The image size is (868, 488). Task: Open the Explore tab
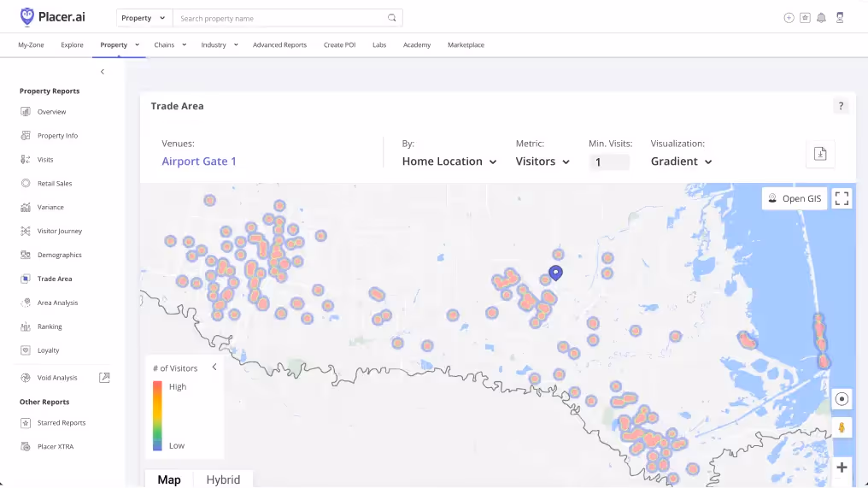click(72, 44)
